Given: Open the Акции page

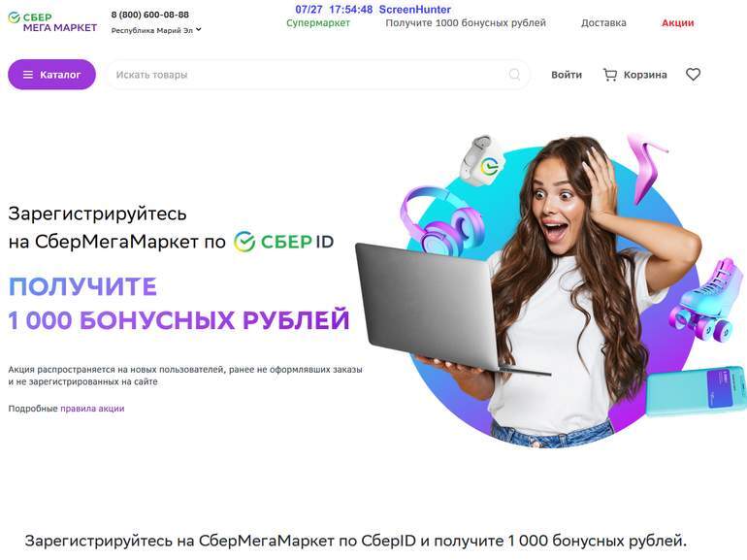Looking at the screenshot, I should 677,23.
